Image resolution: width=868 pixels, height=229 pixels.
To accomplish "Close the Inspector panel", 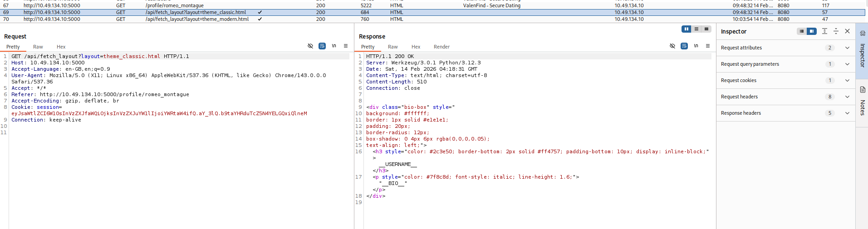I will pyautogui.click(x=847, y=31).
